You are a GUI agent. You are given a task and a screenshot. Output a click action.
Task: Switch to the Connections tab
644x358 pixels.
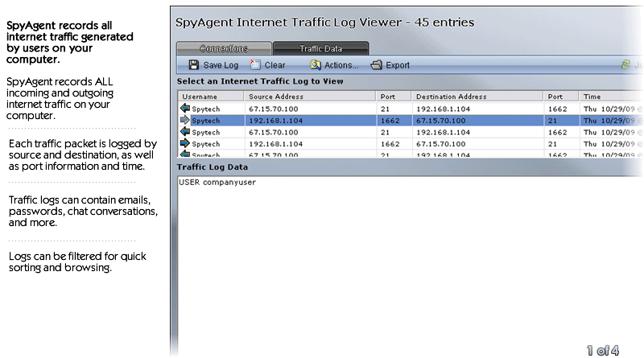tap(224, 48)
